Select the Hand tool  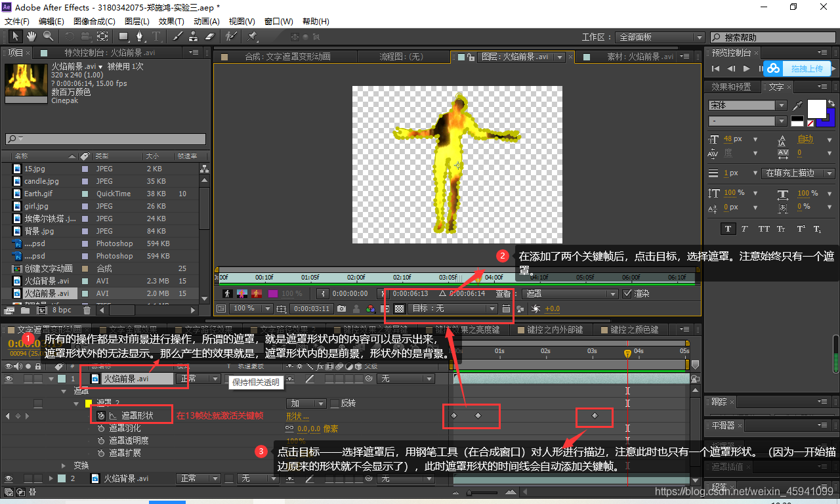(x=30, y=36)
